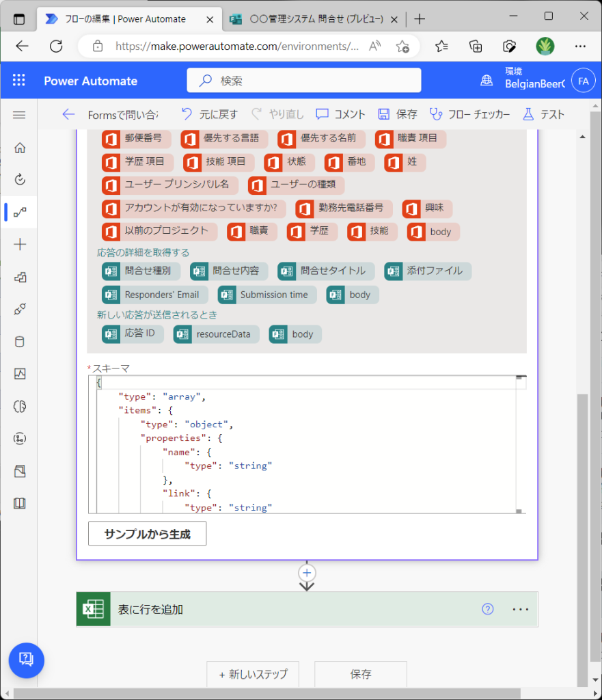This screenshot has height=700, width=602.
Task: Open the FA account avatar
Action: click(584, 81)
